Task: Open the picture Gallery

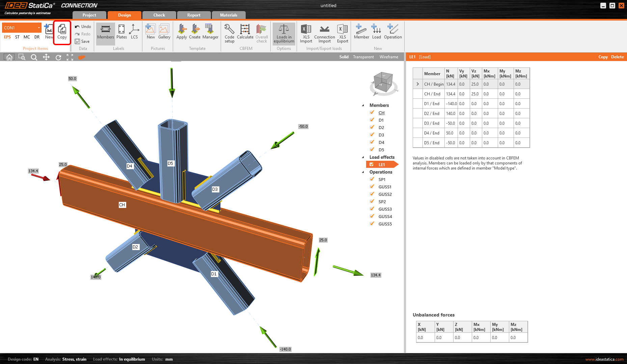Action: pyautogui.click(x=164, y=32)
